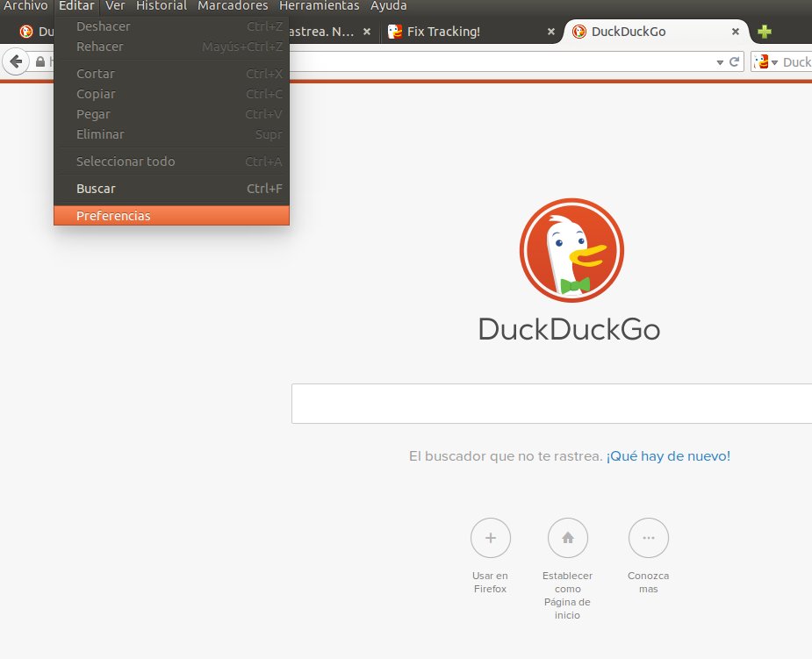Click the padlock icon in the address bar
The image size is (812, 659).
41,61
